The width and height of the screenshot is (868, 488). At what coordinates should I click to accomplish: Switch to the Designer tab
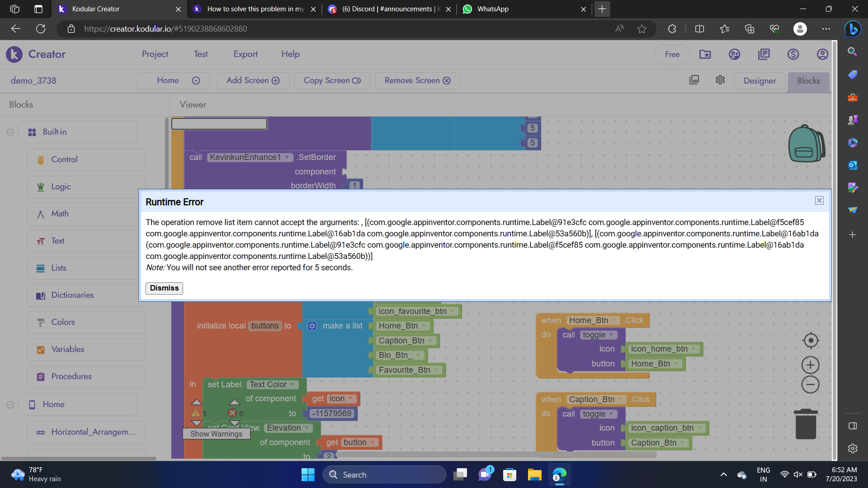tap(759, 81)
